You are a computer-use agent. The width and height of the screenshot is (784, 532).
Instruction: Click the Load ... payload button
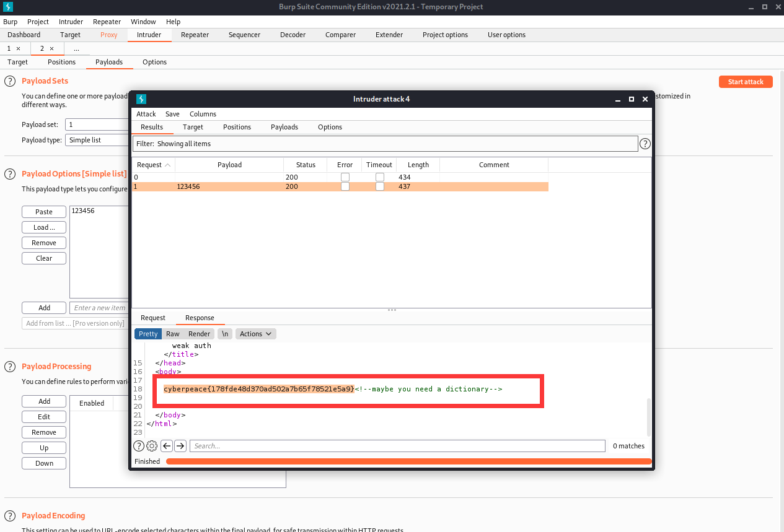[44, 227]
